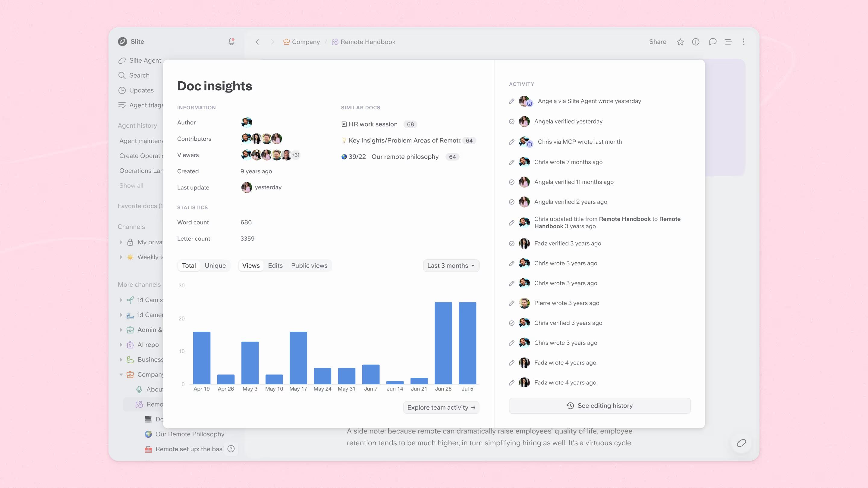868x488 pixels.
Task: Open Updates in sidebar
Action: (136, 90)
